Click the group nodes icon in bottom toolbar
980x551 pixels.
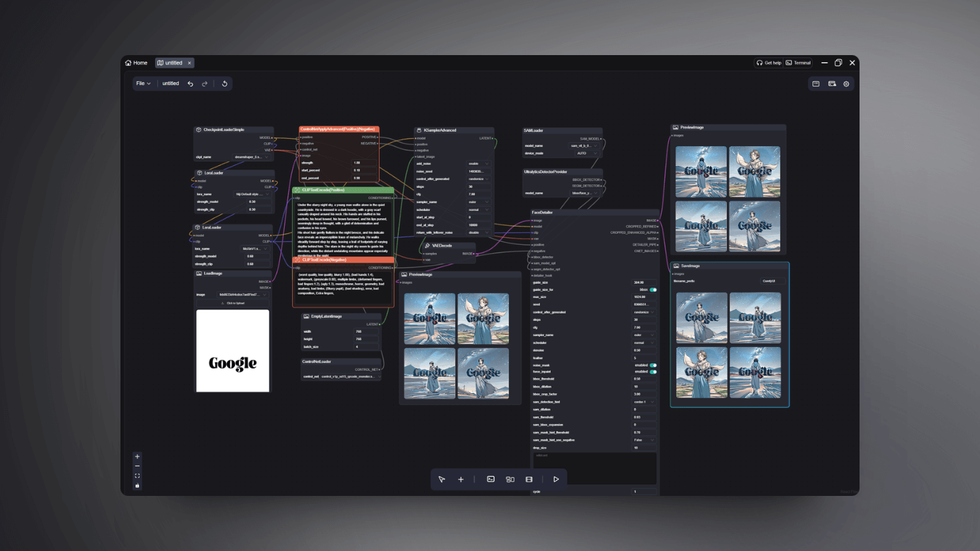510,480
